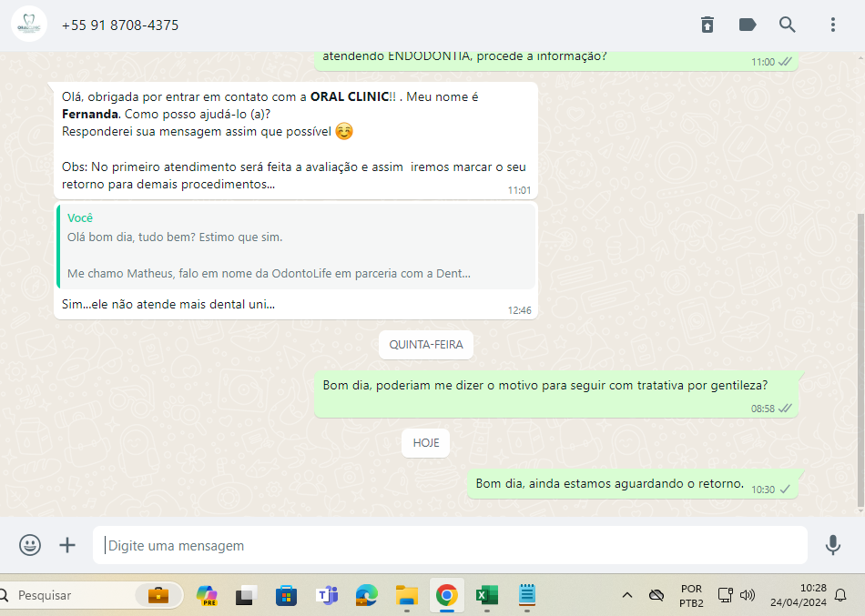Start recording a voice message
Viewport: 865px width, 616px height.
click(832, 545)
